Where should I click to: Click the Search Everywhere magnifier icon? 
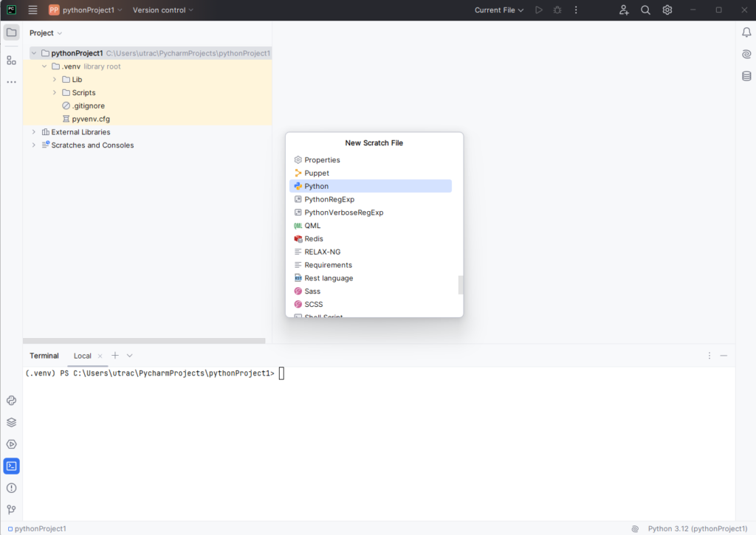[645, 10]
